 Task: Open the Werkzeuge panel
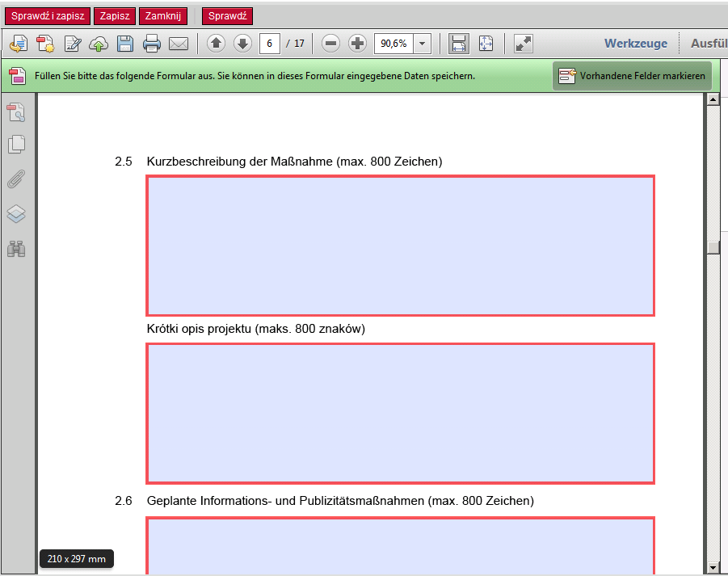(x=636, y=44)
